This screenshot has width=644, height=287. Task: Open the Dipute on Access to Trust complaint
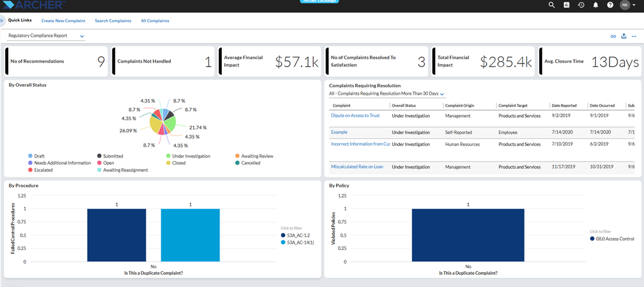(x=355, y=115)
